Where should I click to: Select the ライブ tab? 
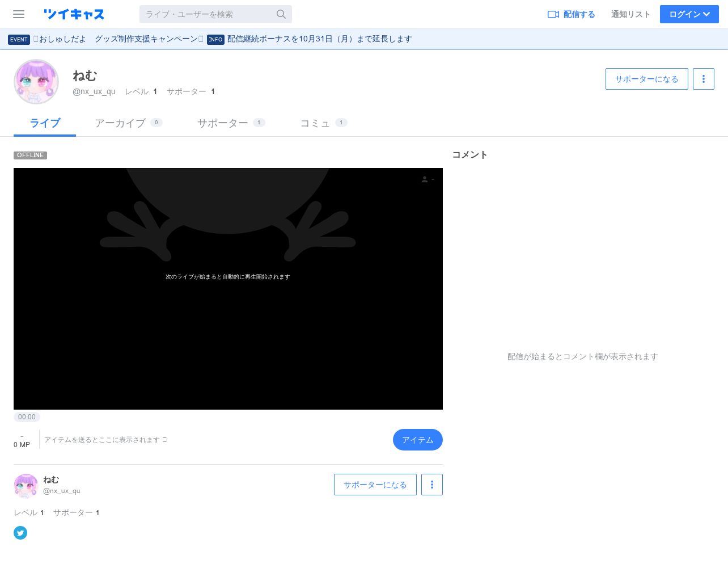(x=45, y=123)
